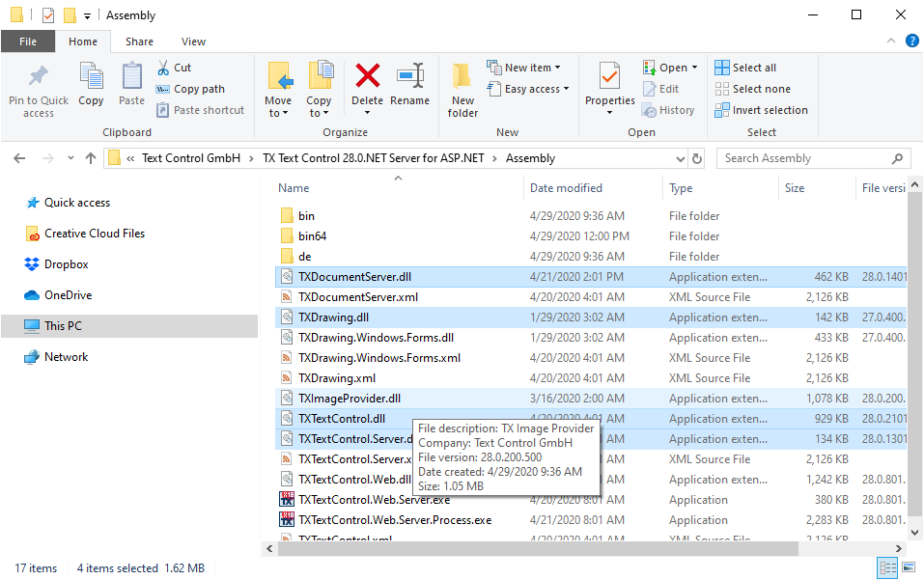Open Dropbox in navigation pane

[66, 264]
